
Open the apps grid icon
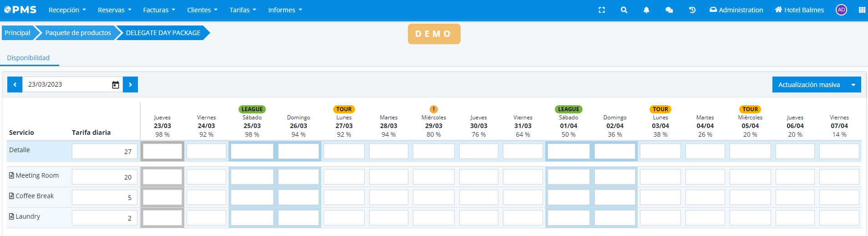coord(862,10)
